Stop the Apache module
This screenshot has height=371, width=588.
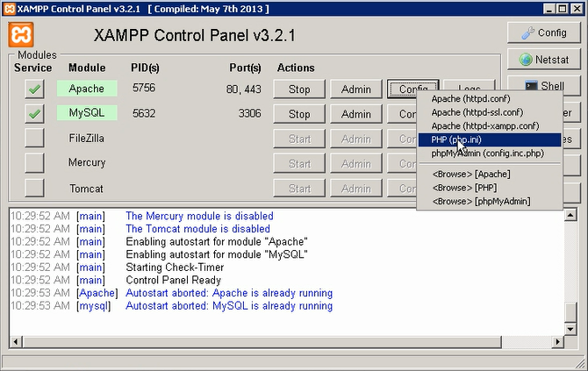[x=299, y=89]
